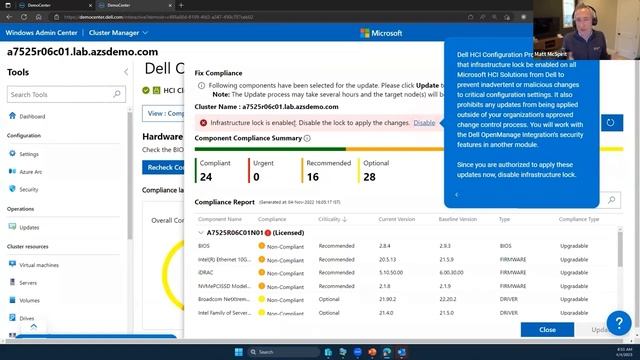
Task: Open the help question mark button
Action: (619, 323)
